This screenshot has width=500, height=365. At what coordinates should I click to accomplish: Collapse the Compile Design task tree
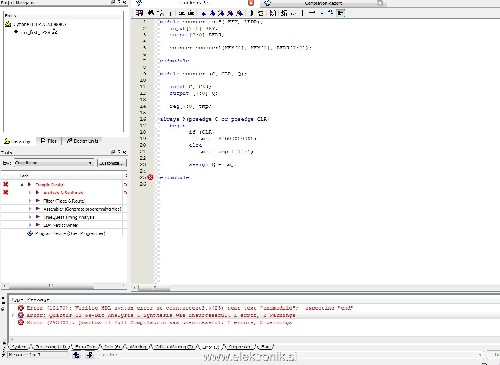point(22,184)
